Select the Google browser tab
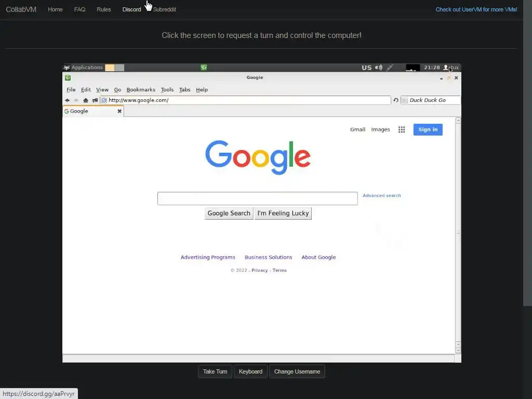The image size is (532, 399). point(93,111)
